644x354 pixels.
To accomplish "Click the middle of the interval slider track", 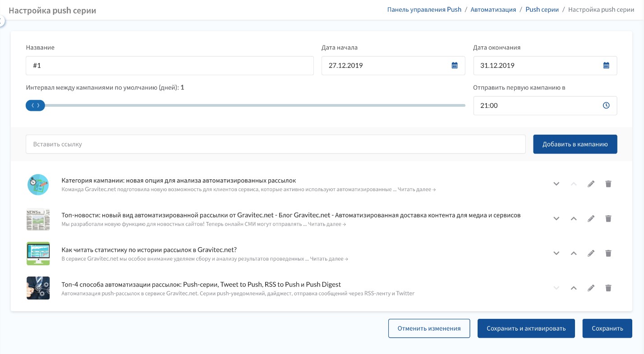I will (245, 105).
